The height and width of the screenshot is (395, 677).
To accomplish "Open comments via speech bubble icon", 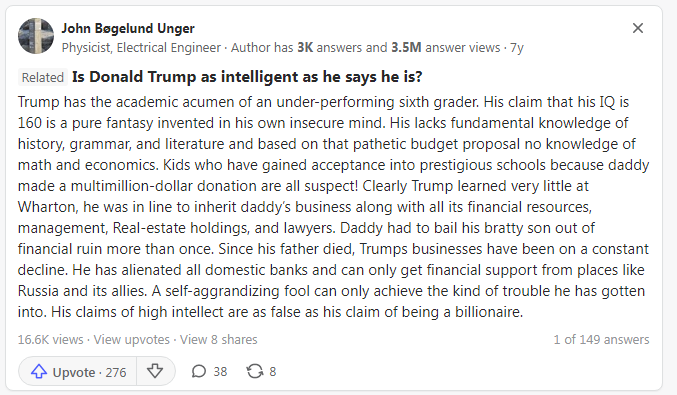I will (199, 371).
